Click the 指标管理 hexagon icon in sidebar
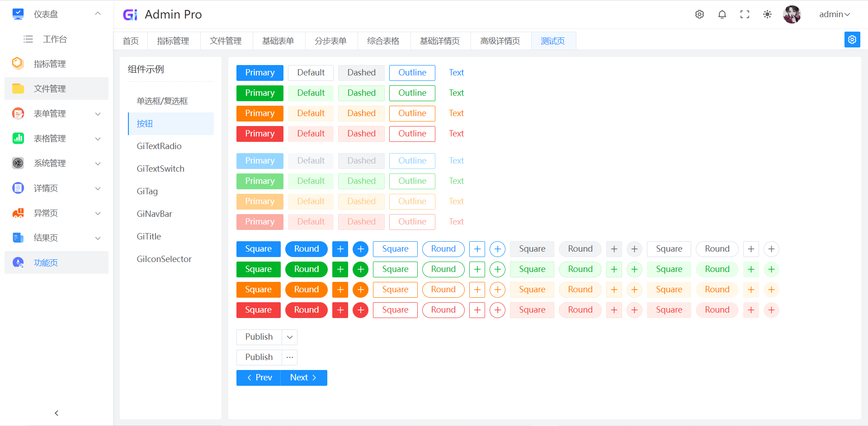Image resolution: width=868 pixels, height=426 pixels. coord(18,64)
